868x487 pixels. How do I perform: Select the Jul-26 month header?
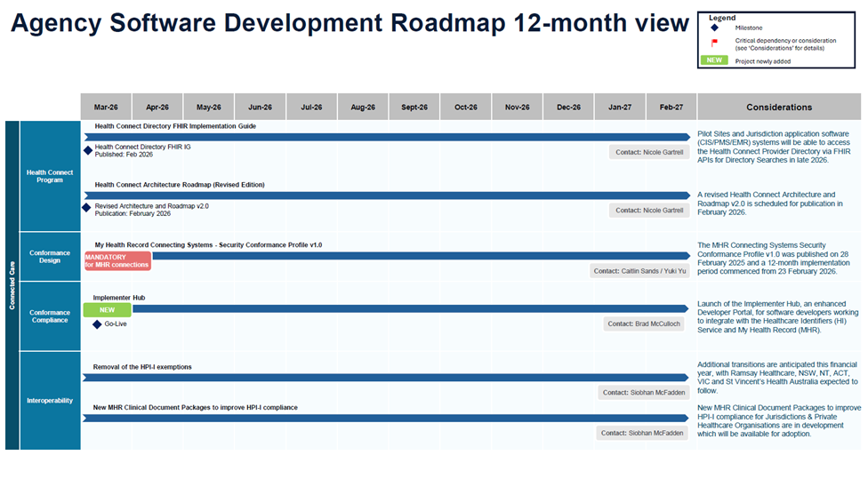click(311, 107)
